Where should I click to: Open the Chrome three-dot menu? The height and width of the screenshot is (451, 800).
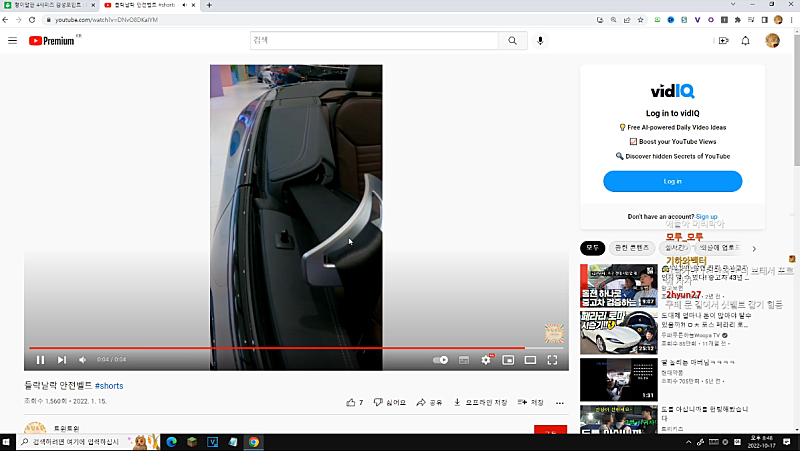791,20
